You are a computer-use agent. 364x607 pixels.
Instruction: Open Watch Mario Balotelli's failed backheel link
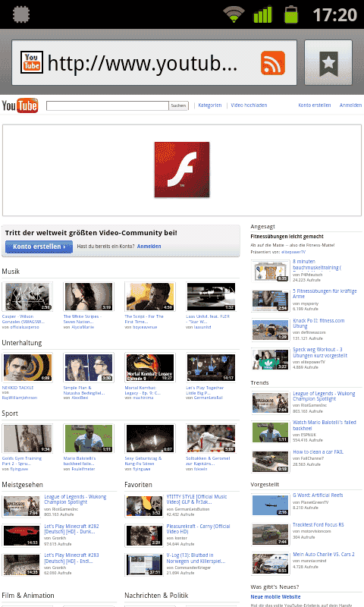coord(324,426)
